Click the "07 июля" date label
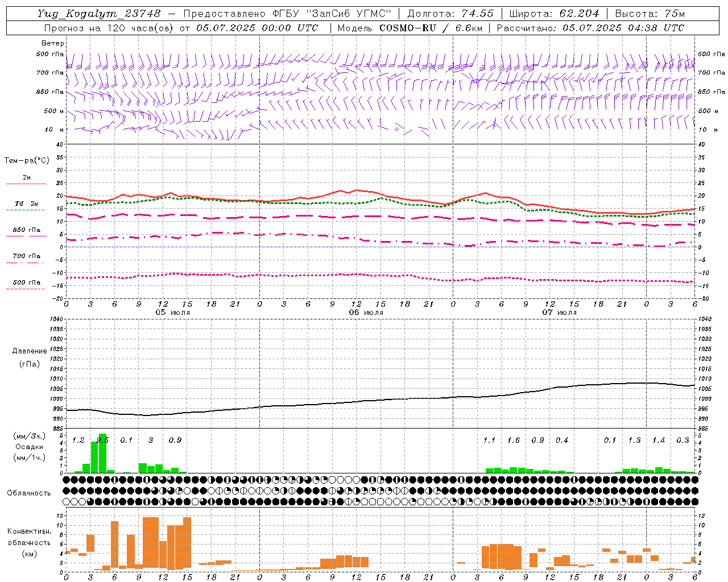 560,313
